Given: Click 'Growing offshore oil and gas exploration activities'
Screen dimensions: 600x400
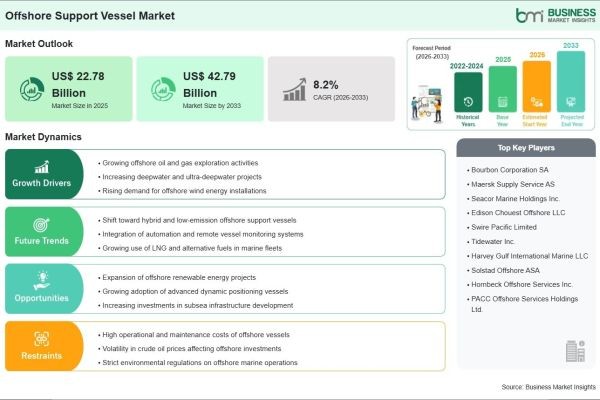Looking at the screenshot, I should (178, 163).
